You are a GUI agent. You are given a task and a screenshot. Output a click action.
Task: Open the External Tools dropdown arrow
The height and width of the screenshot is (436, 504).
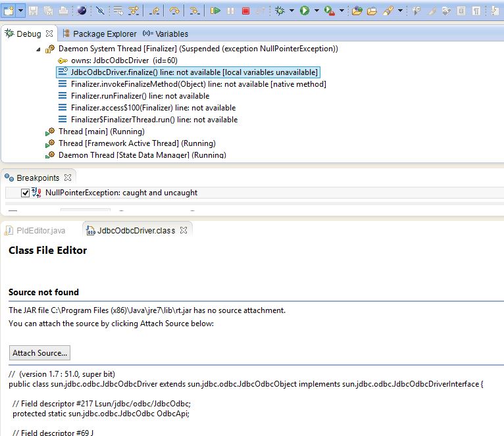[341, 11]
